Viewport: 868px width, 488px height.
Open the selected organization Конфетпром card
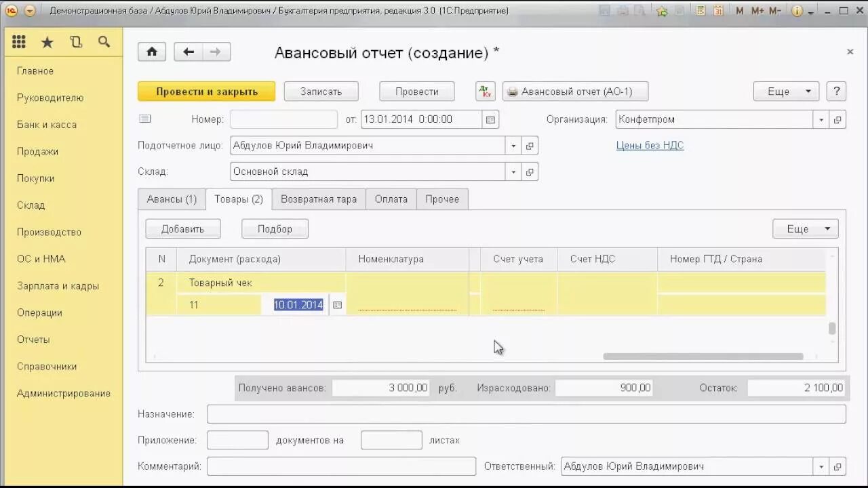point(838,119)
